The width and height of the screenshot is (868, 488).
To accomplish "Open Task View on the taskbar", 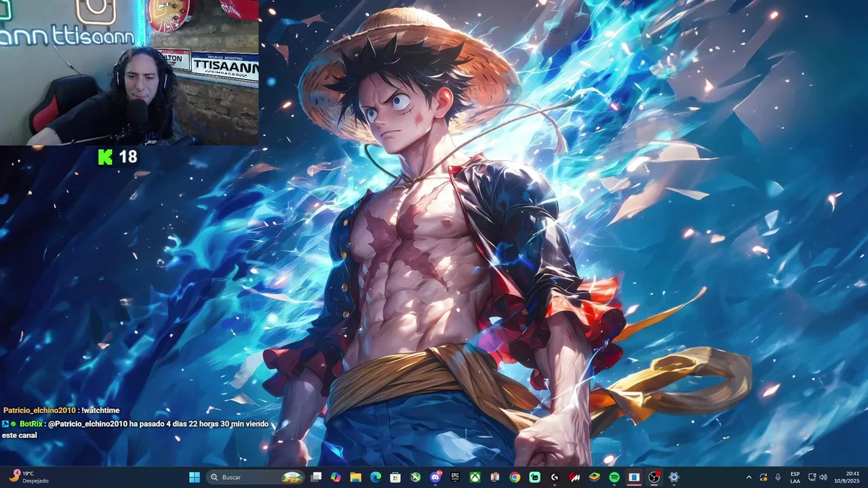I will tap(316, 477).
